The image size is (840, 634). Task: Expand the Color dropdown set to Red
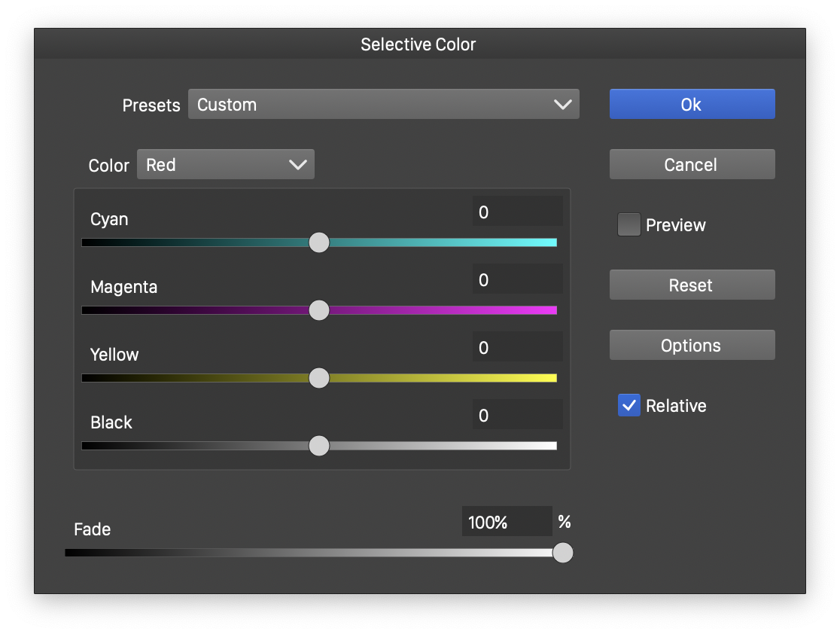click(225, 165)
